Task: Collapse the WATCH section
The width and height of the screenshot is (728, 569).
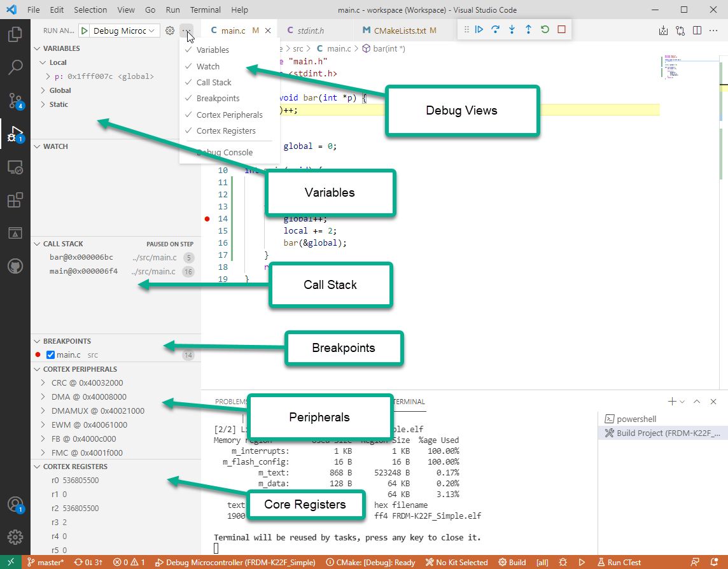Action: 37,146
